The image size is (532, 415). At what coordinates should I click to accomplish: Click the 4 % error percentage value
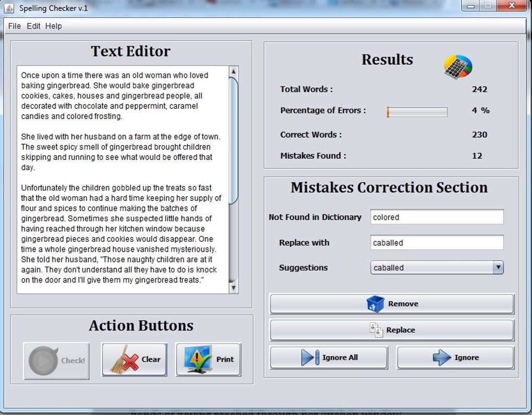coord(480,110)
